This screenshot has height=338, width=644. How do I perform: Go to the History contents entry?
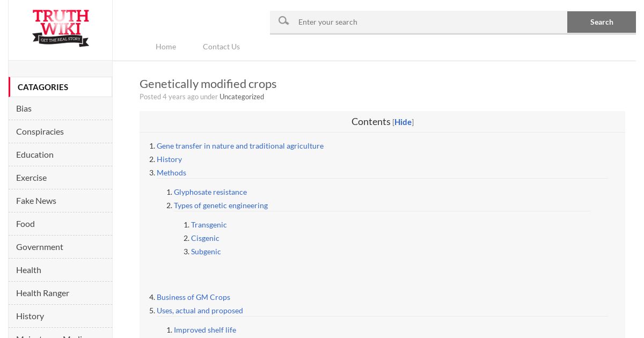point(169,159)
